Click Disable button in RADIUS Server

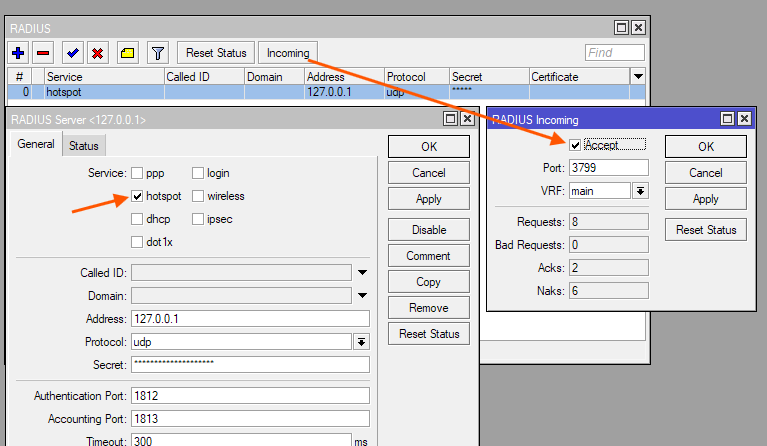429,229
